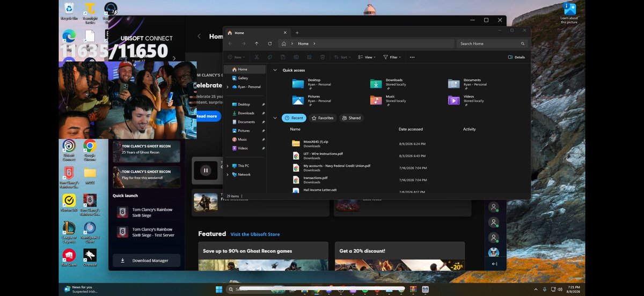Image resolution: width=644 pixels, height=296 pixels.
Task: Show hidden system tray icons chevron
Action: pos(536,289)
